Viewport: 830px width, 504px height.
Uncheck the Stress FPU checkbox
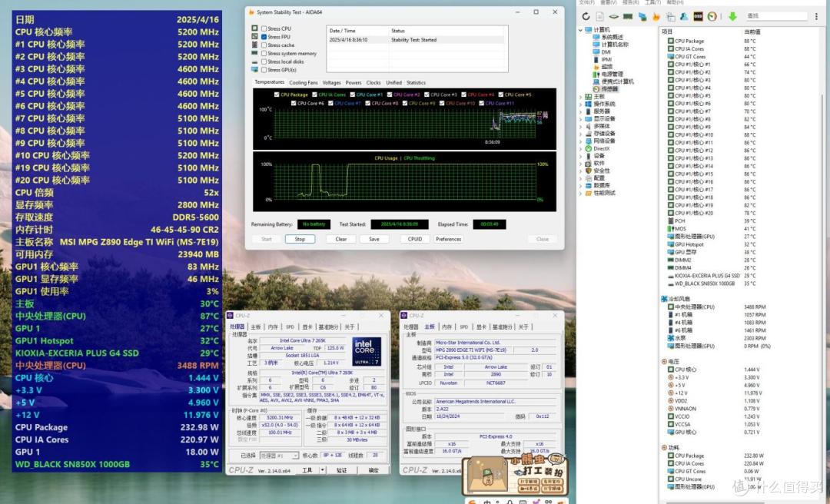pos(264,37)
